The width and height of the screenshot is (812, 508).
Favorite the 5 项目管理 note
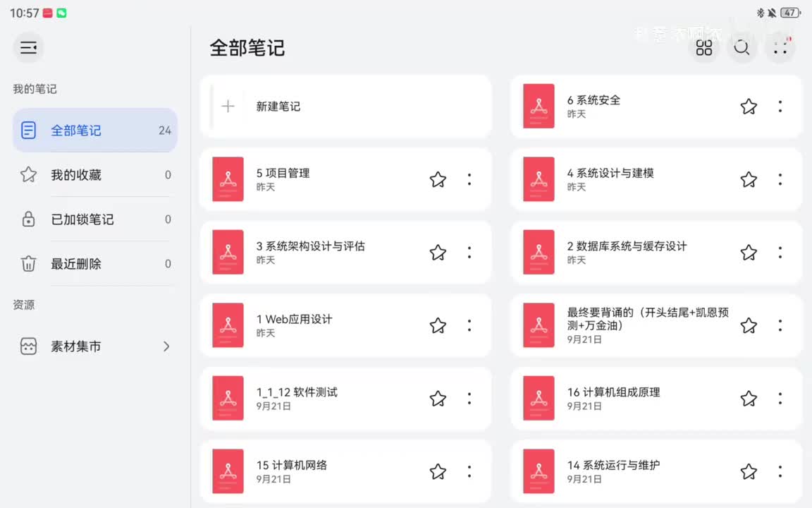(438, 179)
